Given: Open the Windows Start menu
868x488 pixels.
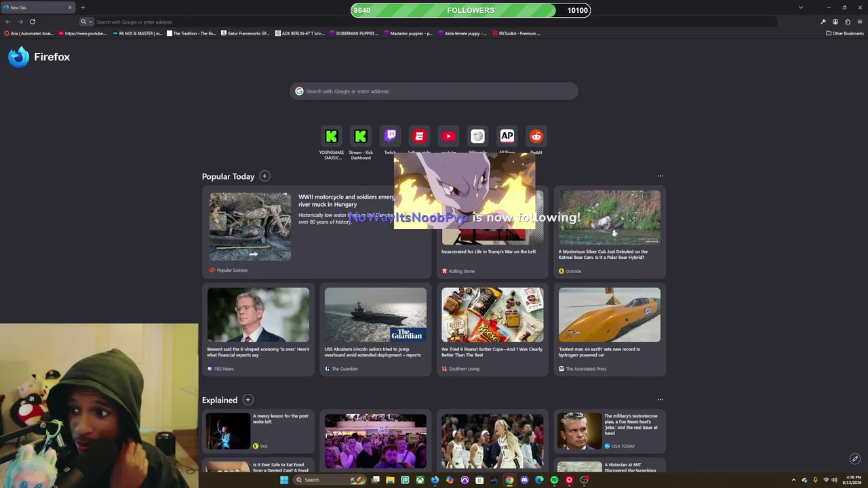Looking at the screenshot, I should click(284, 480).
